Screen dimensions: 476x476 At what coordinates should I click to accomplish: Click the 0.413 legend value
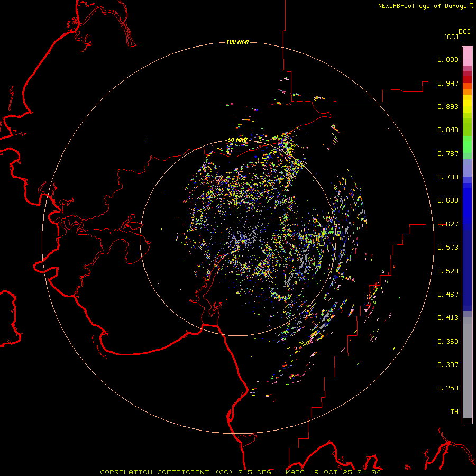(448, 318)
